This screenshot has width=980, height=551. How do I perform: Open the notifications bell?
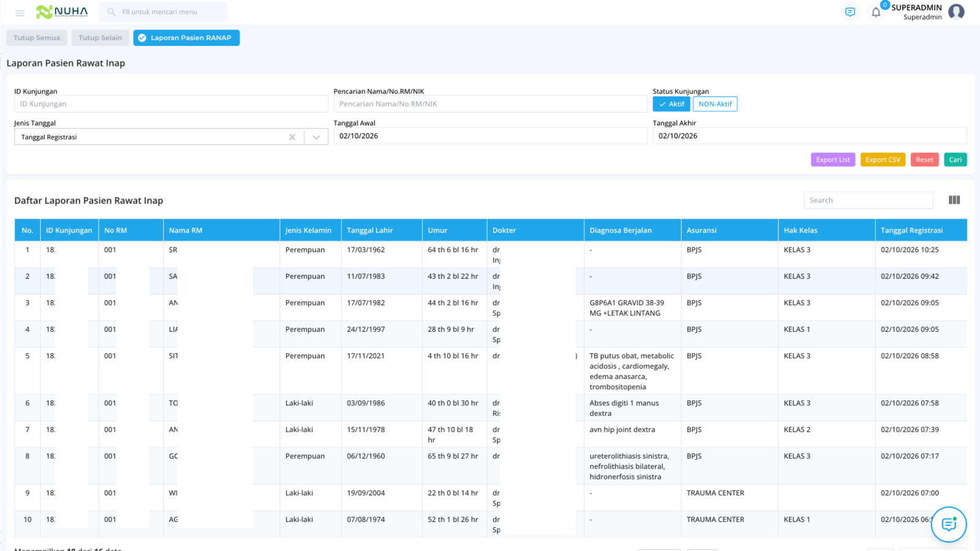pos(876,12)
